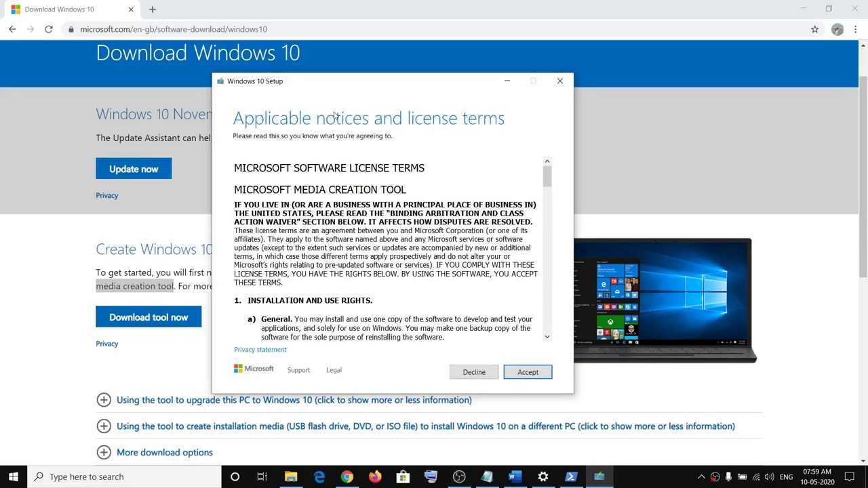868x488 pixels.
Task: Open the Privacy statement link
Action: 260,350
